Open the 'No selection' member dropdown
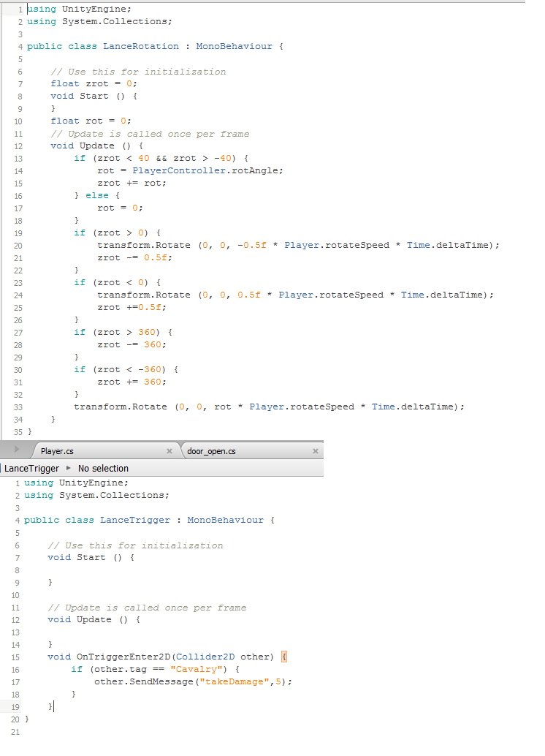 tap(103, 468)
